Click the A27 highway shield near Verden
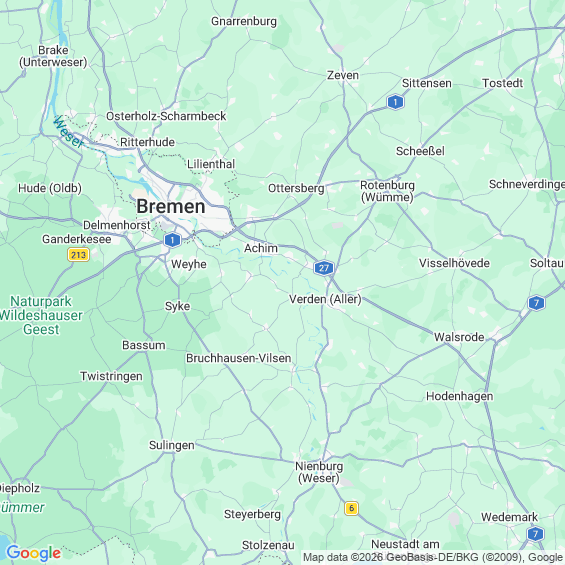Screen dimensions: 565x565 324,268
